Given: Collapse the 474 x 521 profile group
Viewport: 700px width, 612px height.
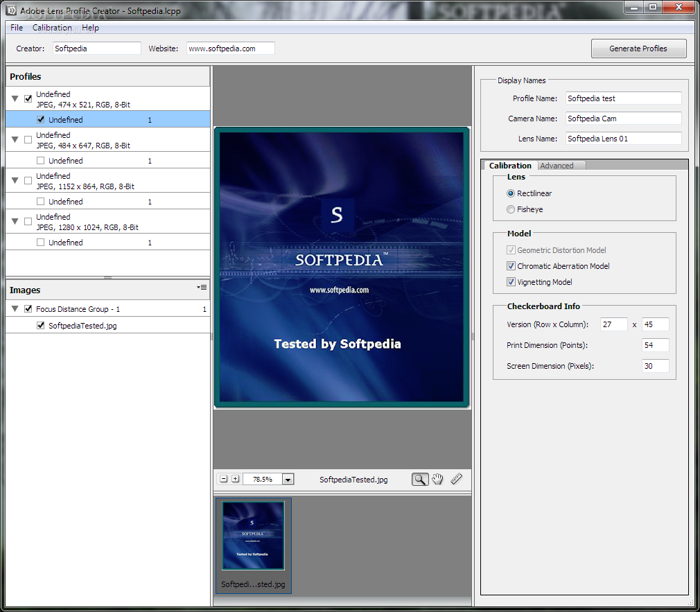Looking at the screenshot, I should (x=15, y=98).
